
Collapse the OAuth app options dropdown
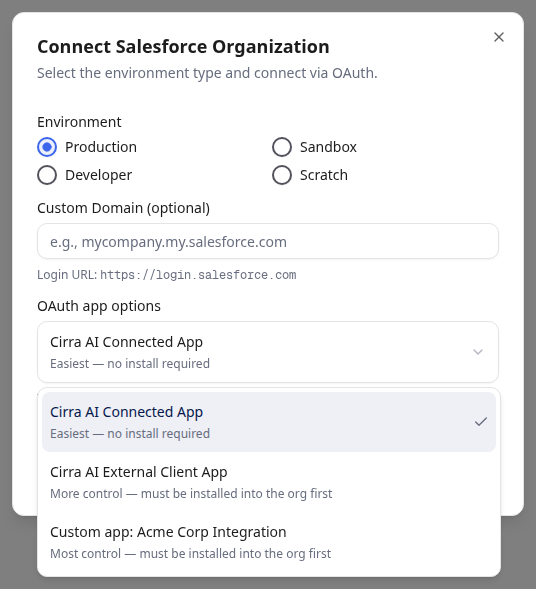[268, 352]
